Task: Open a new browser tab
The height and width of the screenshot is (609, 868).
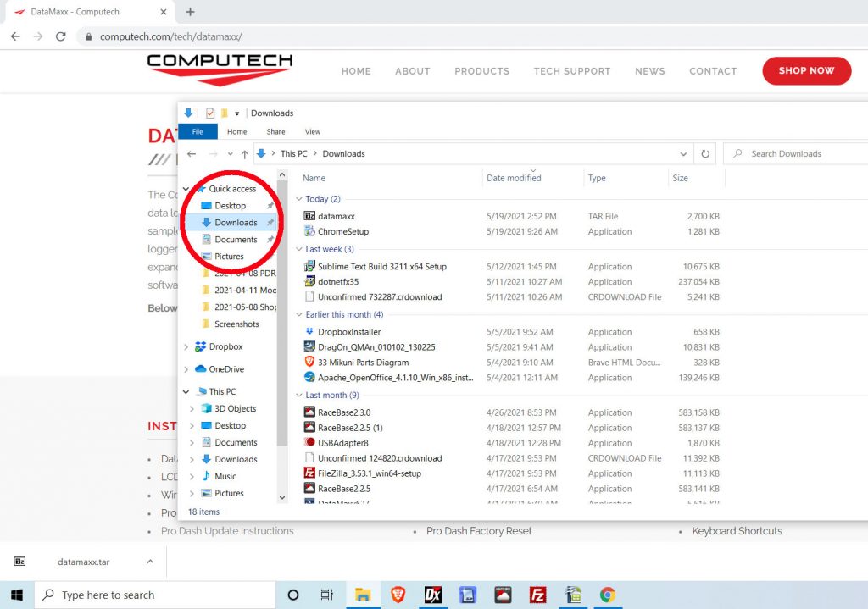Action: [190, 12]
